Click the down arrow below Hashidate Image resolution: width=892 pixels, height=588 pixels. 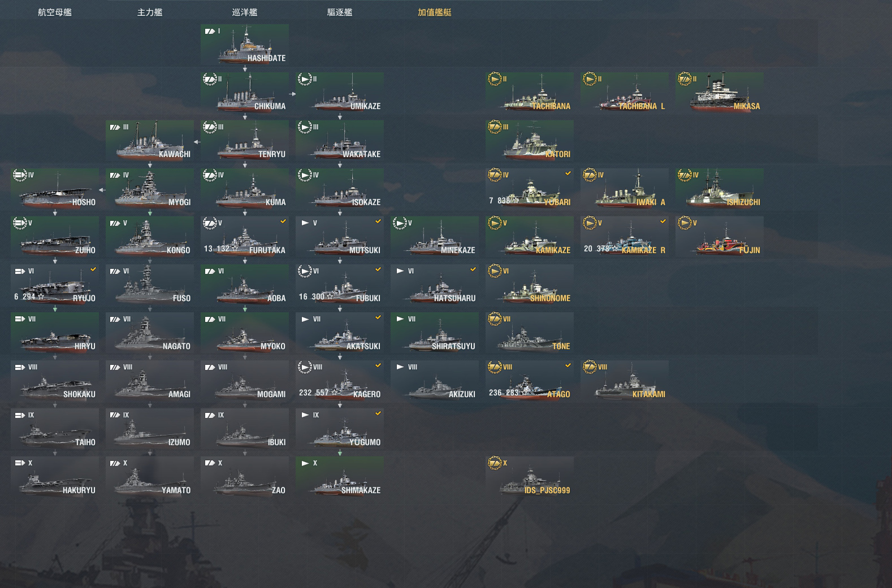(x=245, y=69)
